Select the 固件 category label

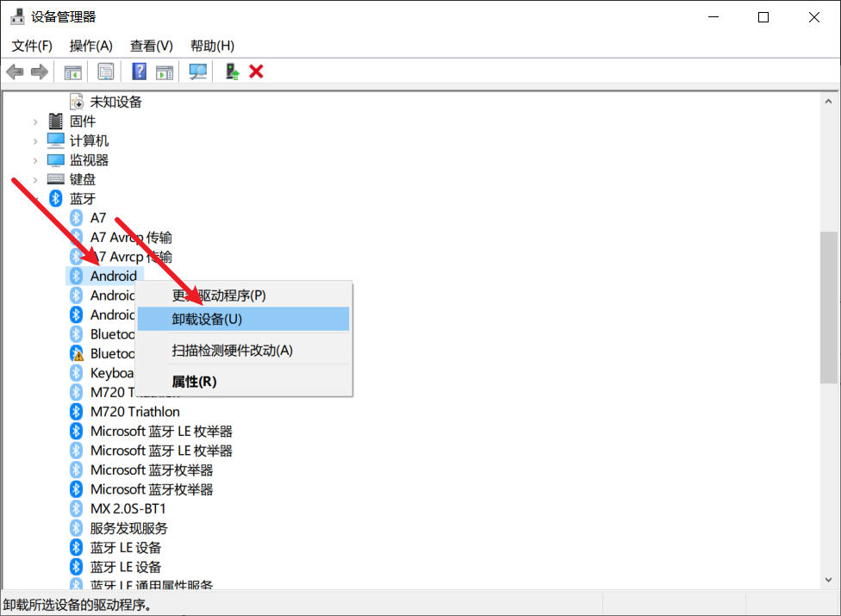(83, 121)
